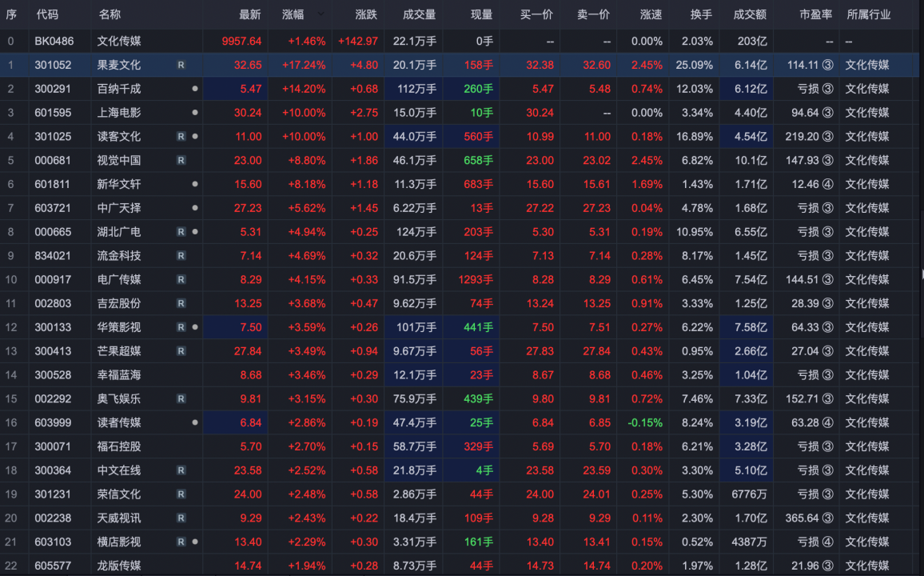
Task: Click the 所属行业 column header
Action: 868,14
